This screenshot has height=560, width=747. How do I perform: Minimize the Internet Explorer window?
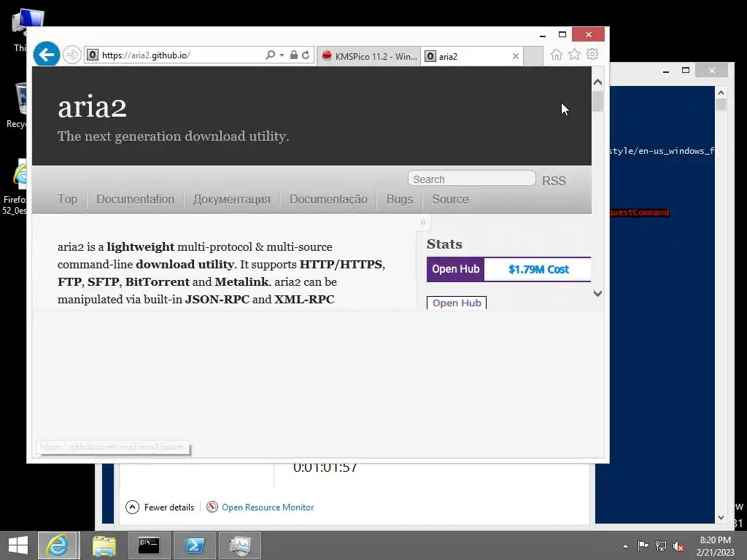pyautogui.click(x=543, y=35)
